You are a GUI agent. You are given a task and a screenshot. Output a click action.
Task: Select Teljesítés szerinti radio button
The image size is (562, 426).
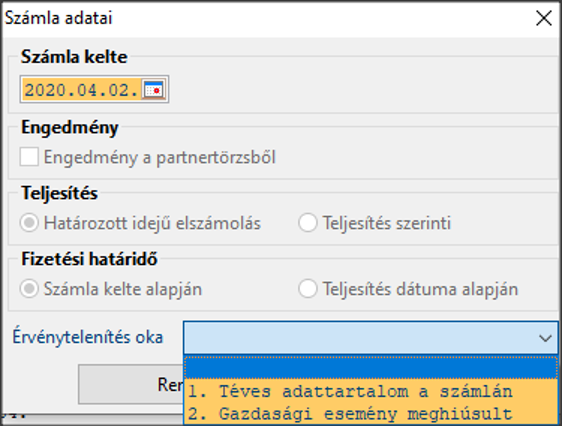(x=308, y=223)
